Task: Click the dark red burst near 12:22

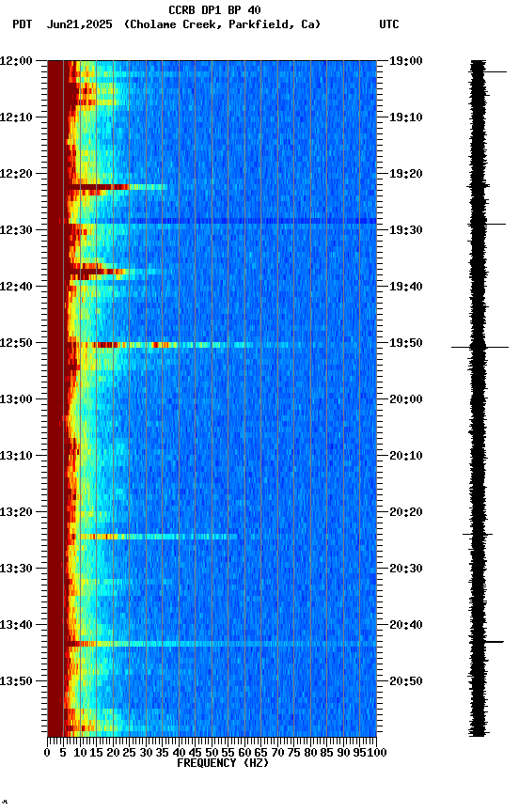Action: pos(99,187)
